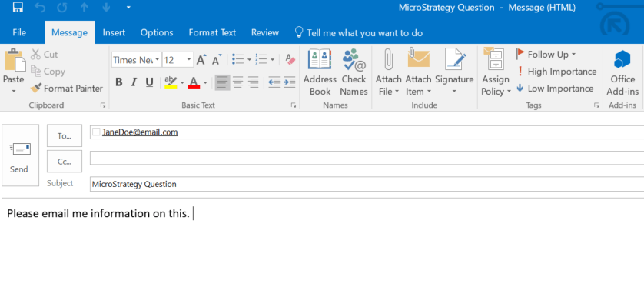The image size is (644, 284).
Task: Click the Redo arrow in the title bar
Action: (x=61, y=7)
